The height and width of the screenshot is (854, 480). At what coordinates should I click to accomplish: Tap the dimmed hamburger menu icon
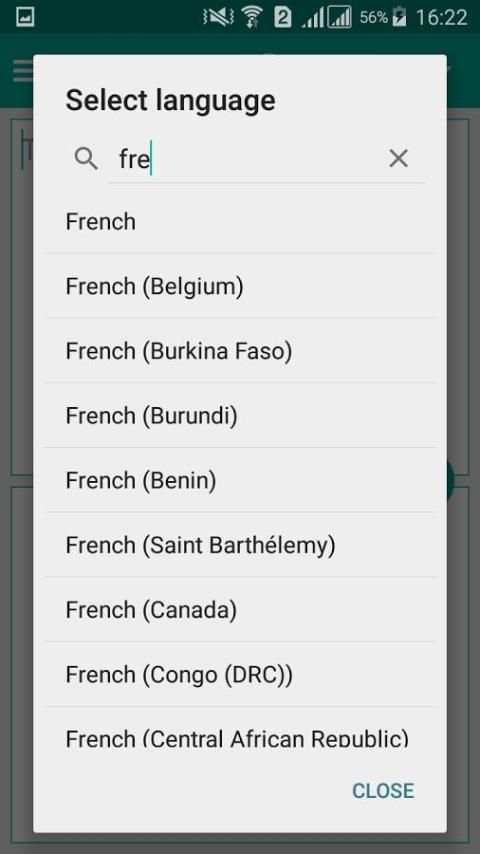(22, 71)
